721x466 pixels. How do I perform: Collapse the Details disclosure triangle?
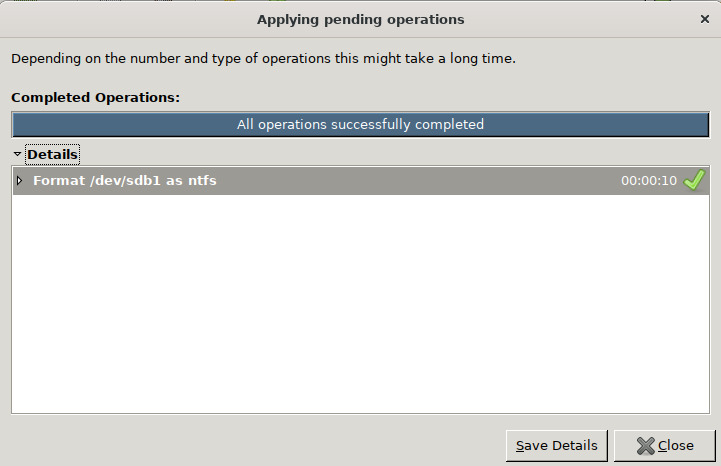click(x=18, y=155)
